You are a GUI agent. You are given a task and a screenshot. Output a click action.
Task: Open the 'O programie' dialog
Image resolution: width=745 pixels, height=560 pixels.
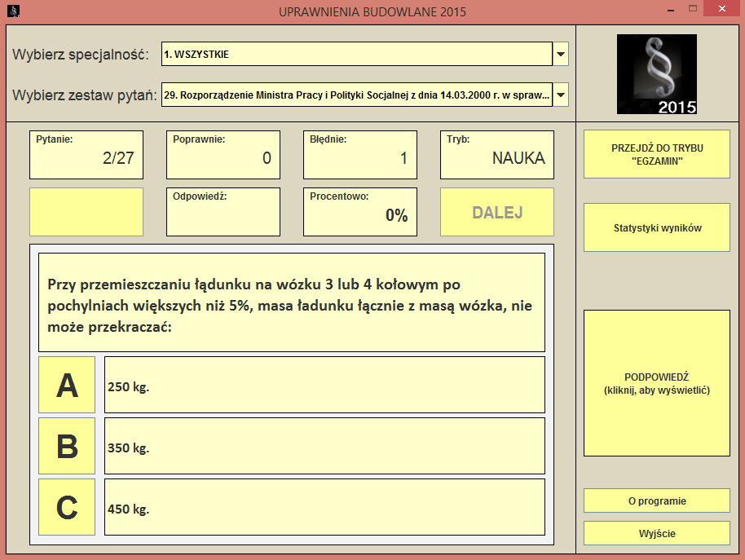click(657, 500)
